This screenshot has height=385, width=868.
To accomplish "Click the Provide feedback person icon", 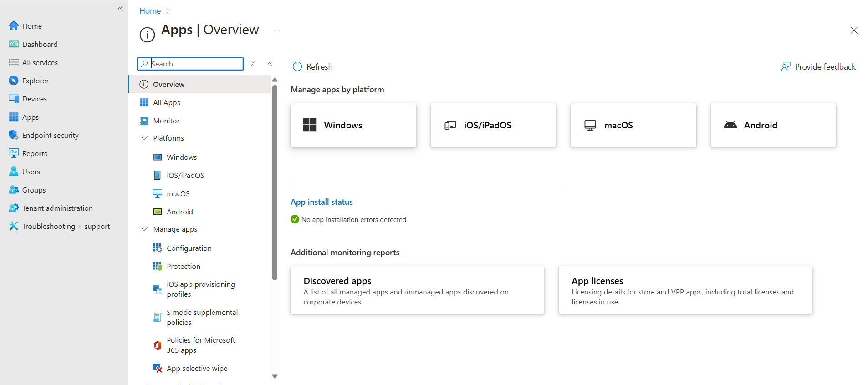I will tap(786, 66).
